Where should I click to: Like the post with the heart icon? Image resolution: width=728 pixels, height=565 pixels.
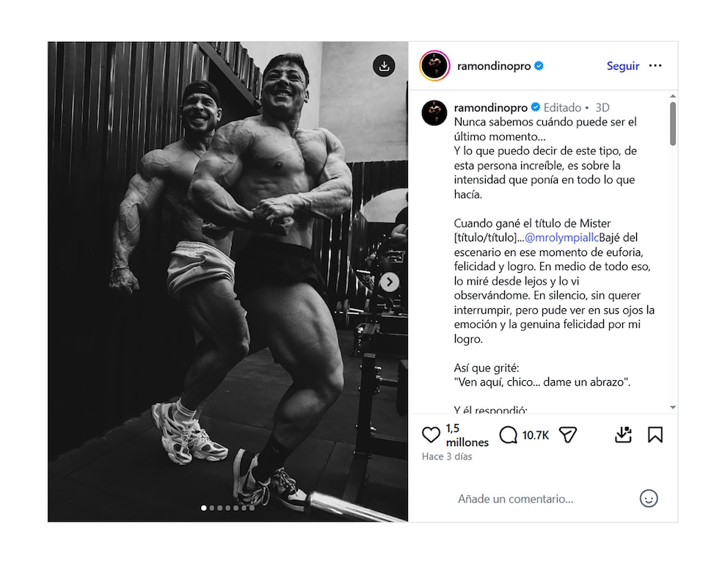point(431,434)
